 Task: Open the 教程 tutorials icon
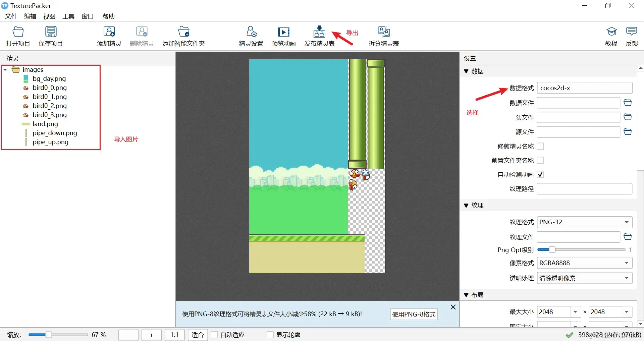611,32
